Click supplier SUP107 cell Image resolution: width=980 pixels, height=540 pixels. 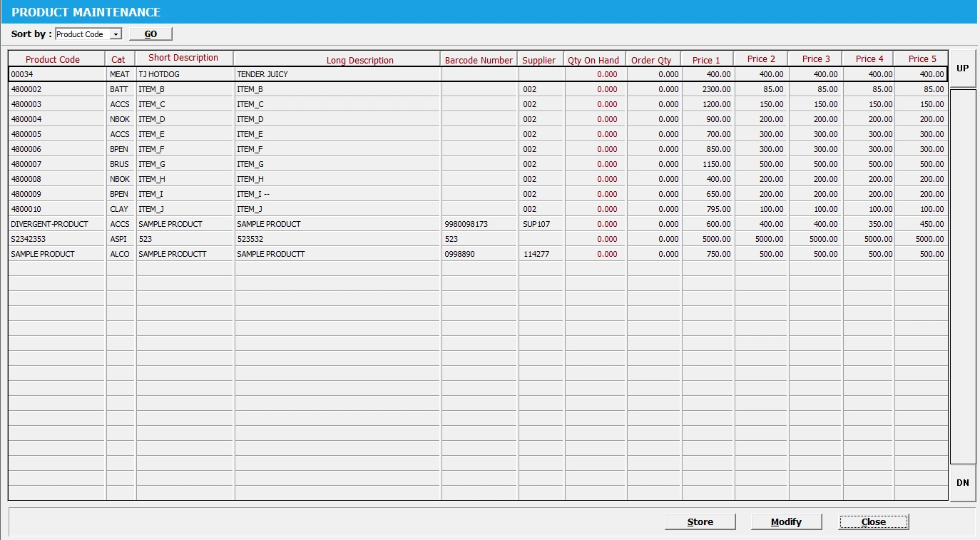coord(541,224)
